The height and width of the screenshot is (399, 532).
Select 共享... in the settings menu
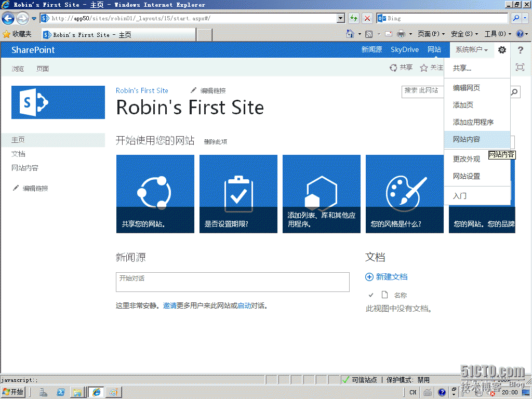[477, 68]
